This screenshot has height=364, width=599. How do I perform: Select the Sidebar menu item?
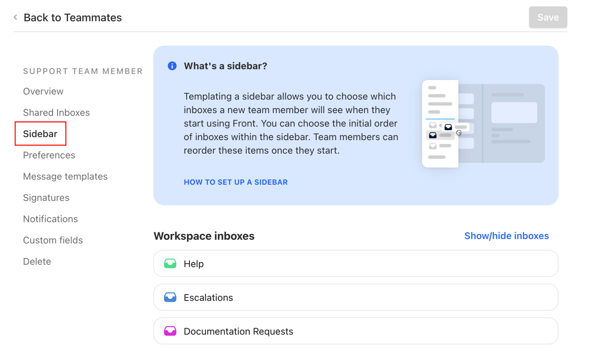(40, 134)
